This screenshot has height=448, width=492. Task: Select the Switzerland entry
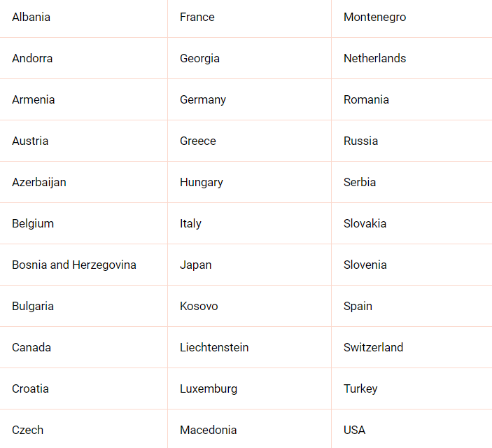(x=373, y=348)
